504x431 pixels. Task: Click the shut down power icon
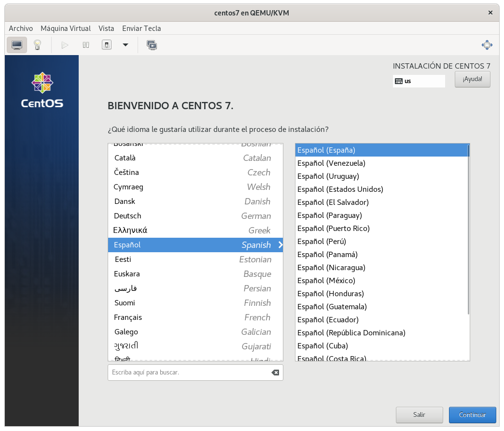pos(107,45)
